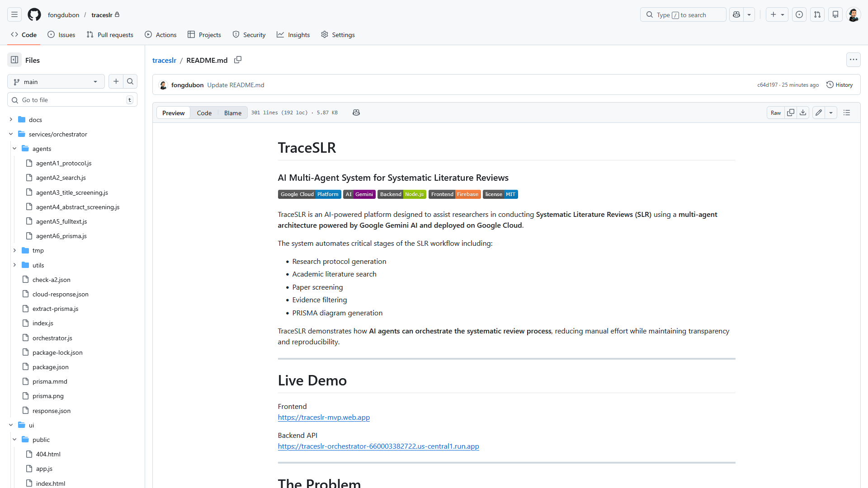Copy the README.md file path

pos(238,60)
